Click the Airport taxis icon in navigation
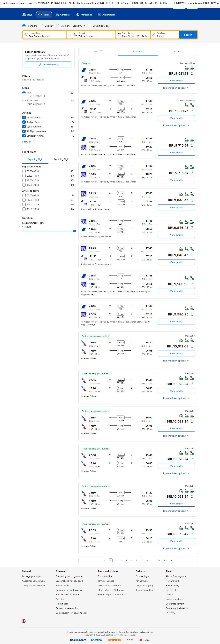The image size is (220, 644). tap(100, 15)
